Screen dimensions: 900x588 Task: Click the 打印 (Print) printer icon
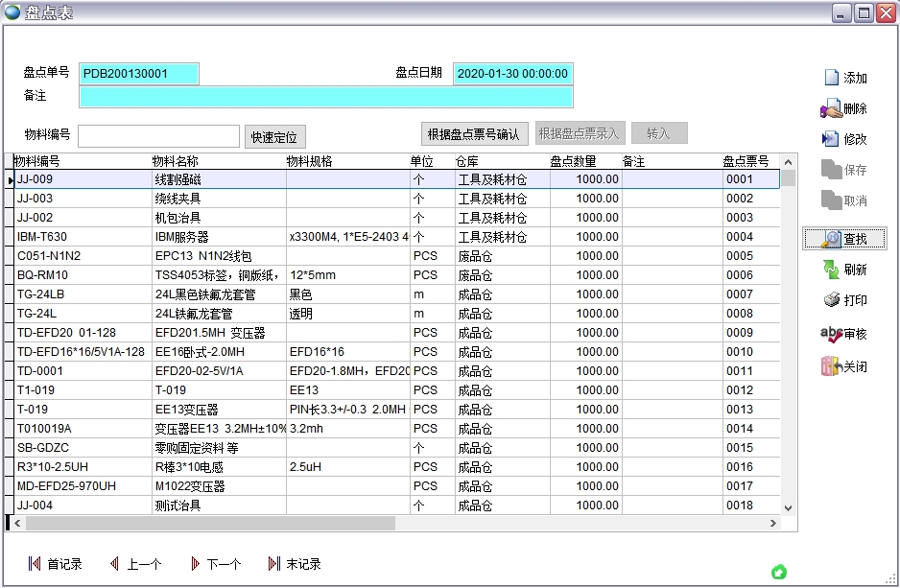[x=832, y=300]
